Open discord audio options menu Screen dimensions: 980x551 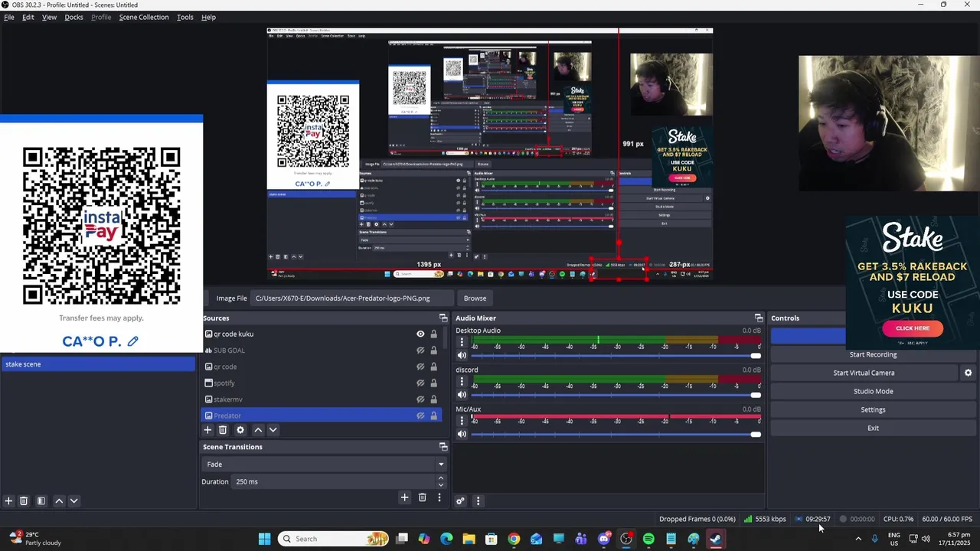coord(462,381)
